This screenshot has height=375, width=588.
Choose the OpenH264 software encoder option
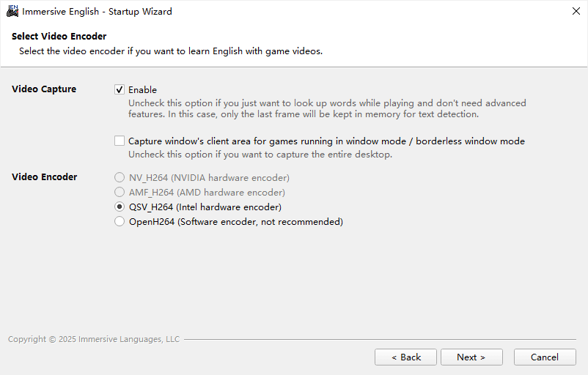pos(120,222)
